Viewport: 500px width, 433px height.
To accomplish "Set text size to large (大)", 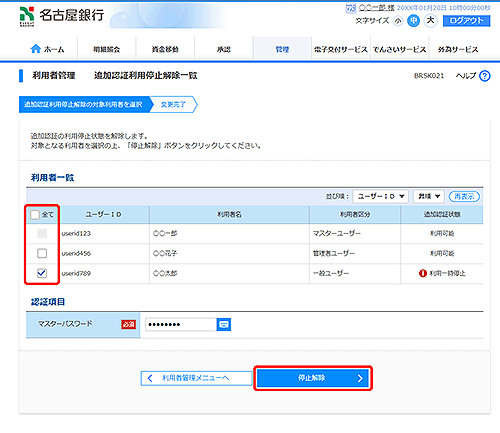I will click(x=430, y=21).
